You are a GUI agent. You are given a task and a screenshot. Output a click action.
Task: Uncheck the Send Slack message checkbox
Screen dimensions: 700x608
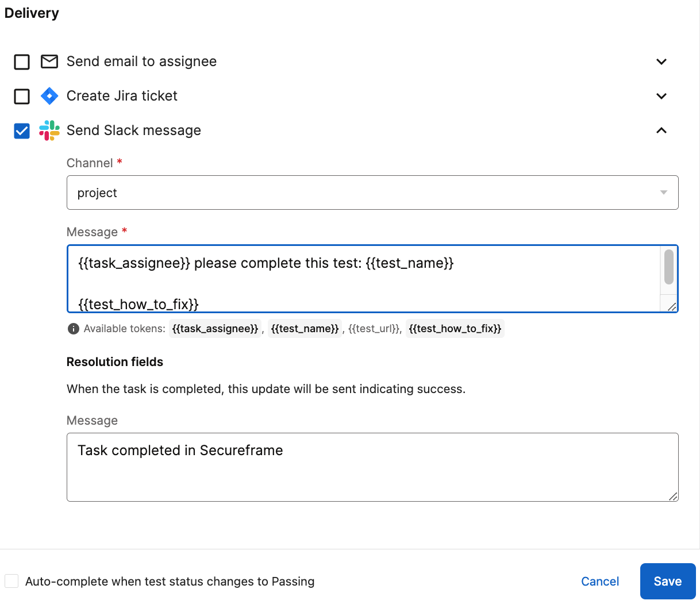coord(22,130)
